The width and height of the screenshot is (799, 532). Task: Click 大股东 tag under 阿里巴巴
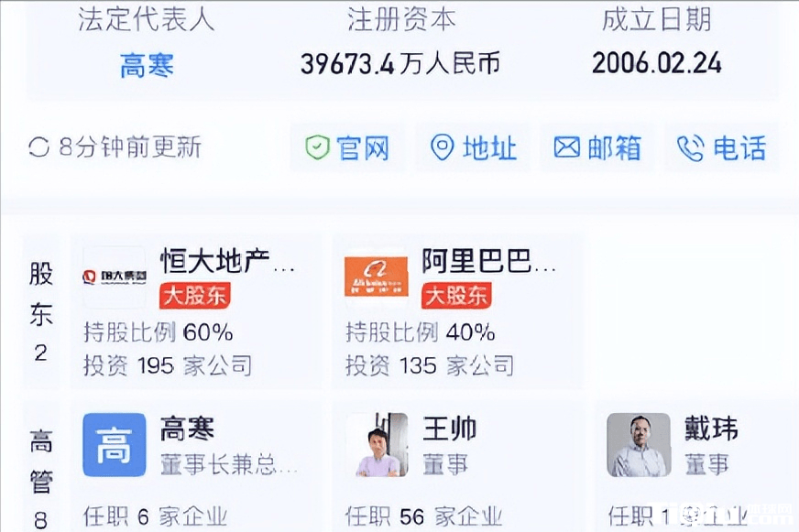point(456,295)
